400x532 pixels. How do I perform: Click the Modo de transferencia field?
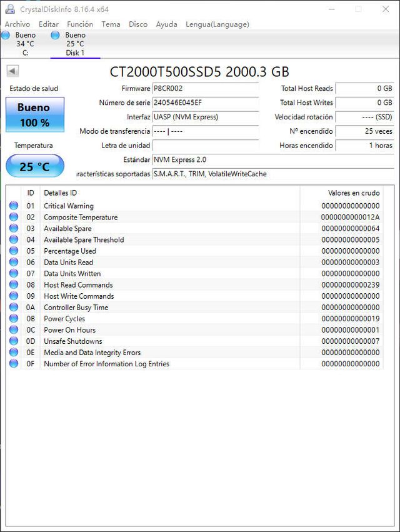[206, 131]
